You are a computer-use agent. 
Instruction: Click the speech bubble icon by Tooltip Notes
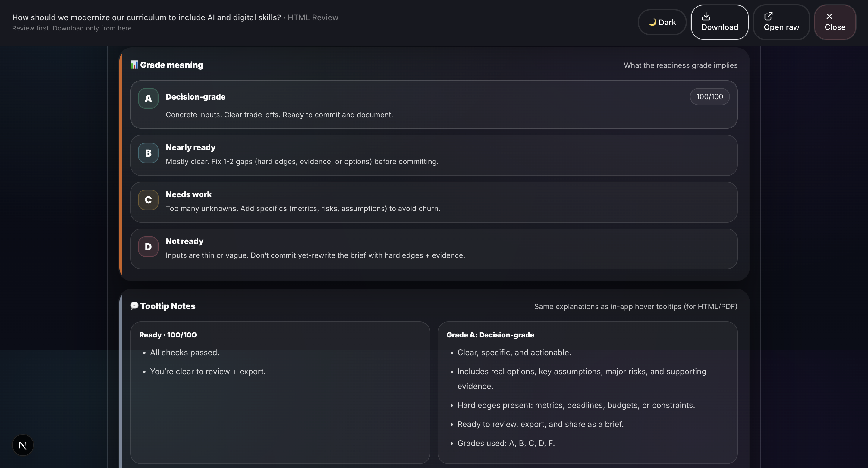point(134,305)
